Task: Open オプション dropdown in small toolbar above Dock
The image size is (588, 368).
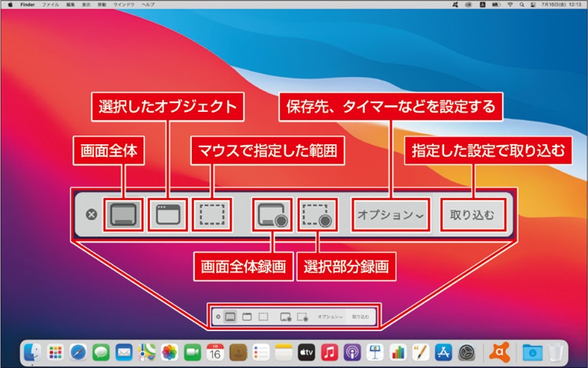Action: 330,317
